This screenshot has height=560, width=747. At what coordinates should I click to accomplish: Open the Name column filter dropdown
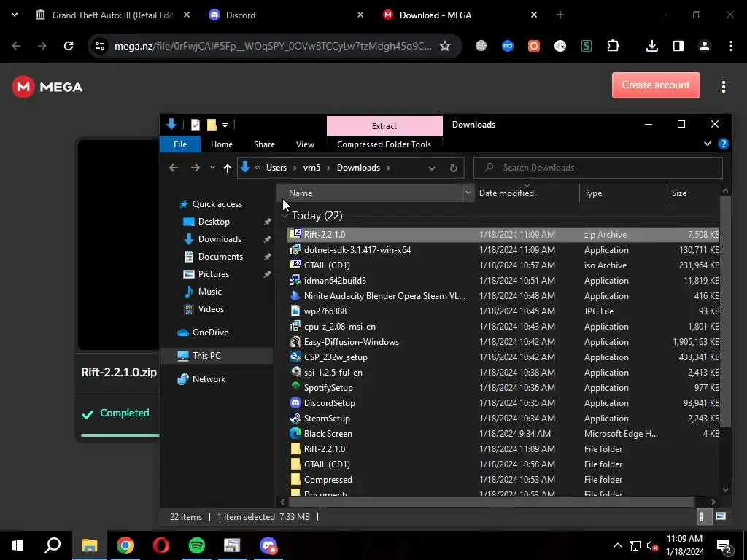(x=468, y=192)
